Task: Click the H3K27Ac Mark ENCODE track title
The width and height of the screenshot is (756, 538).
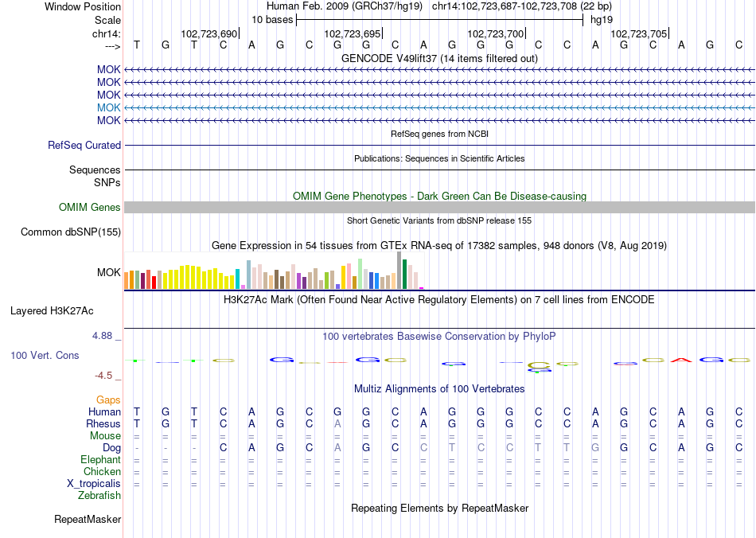Action: [439, 299]
